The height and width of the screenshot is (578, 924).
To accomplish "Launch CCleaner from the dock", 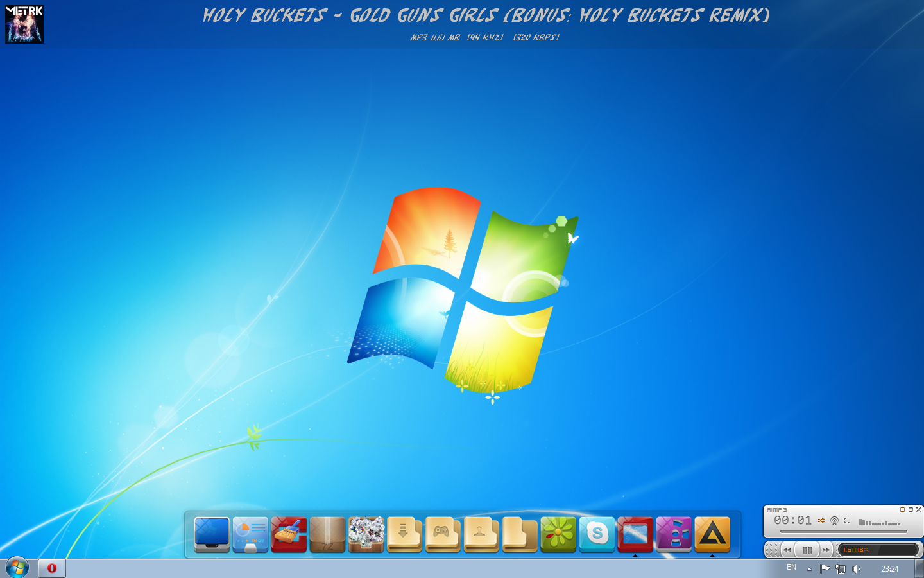I will coord(289,534).
